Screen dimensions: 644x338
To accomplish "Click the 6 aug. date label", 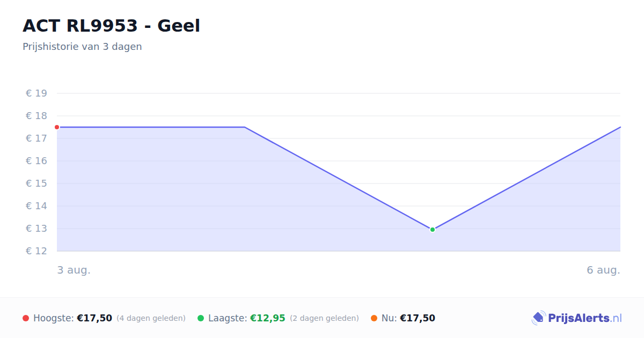I will (x=603, y=270).
